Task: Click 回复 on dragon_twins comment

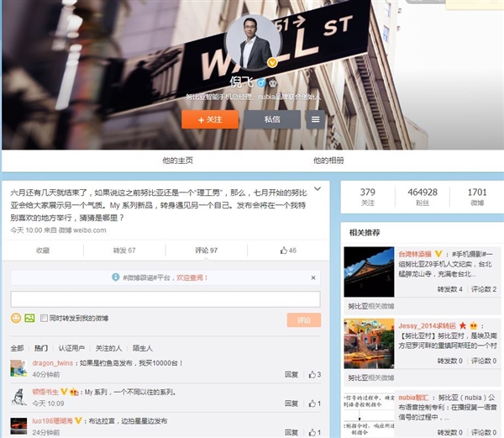Action: point(291,374)
